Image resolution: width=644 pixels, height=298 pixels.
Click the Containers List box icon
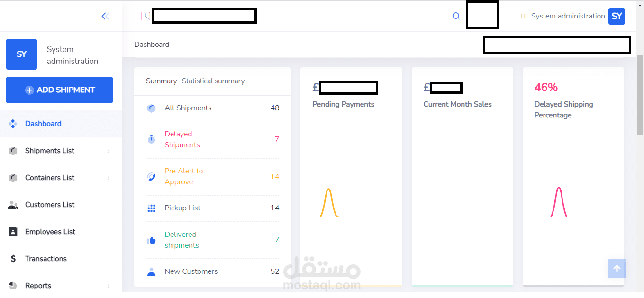click(x=13, y=178)
